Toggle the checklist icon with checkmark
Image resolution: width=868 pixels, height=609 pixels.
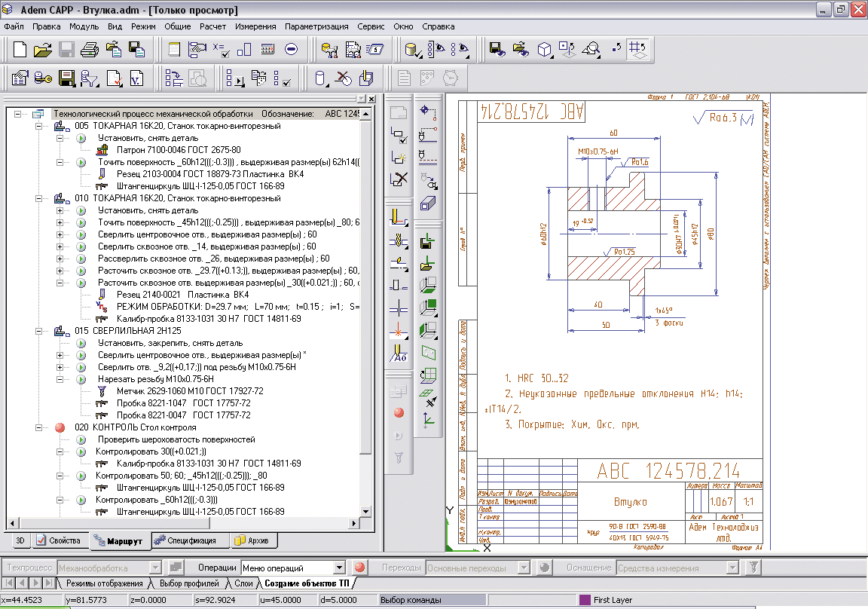[x=282, y=78]
